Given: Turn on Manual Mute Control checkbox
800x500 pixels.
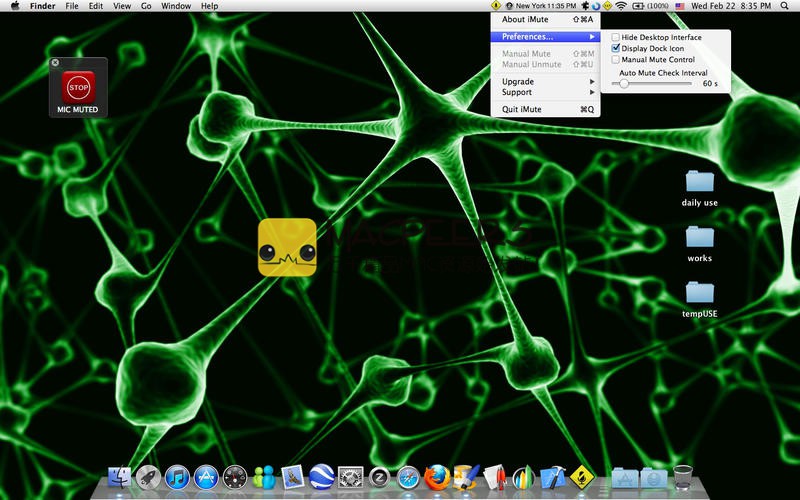Looking at the screenshot, I should coord(616,60).
